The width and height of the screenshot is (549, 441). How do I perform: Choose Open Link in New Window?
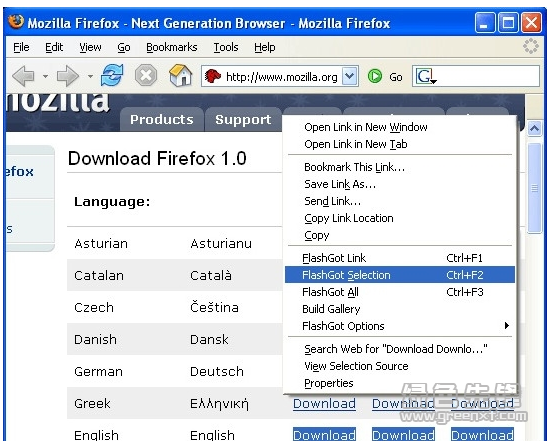(400, 127)
